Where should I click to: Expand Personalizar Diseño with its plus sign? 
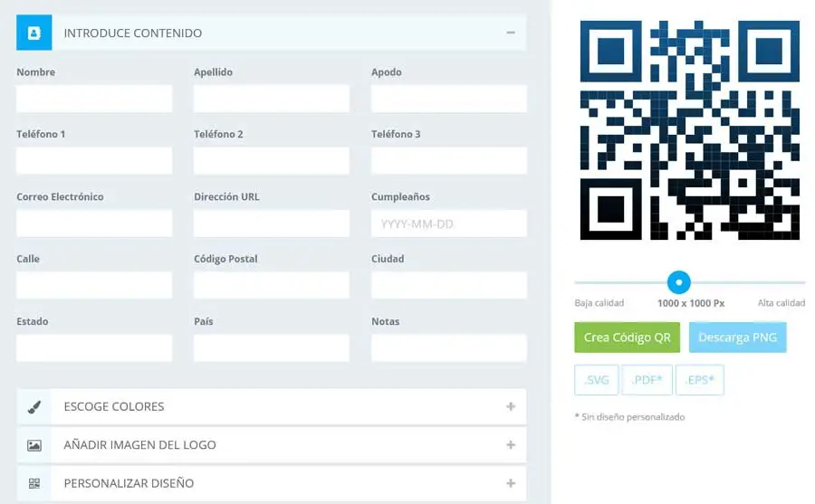click(511, 484)
